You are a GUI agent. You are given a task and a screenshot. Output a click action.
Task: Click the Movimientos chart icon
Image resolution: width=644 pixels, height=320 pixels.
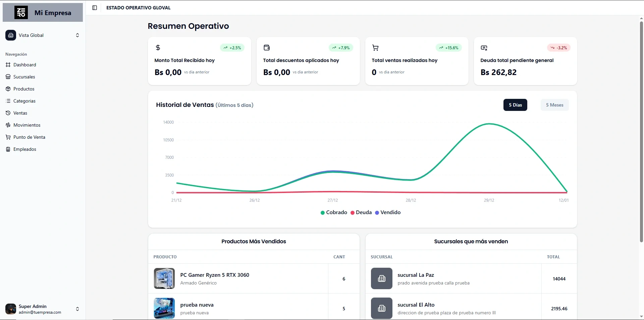8,125
